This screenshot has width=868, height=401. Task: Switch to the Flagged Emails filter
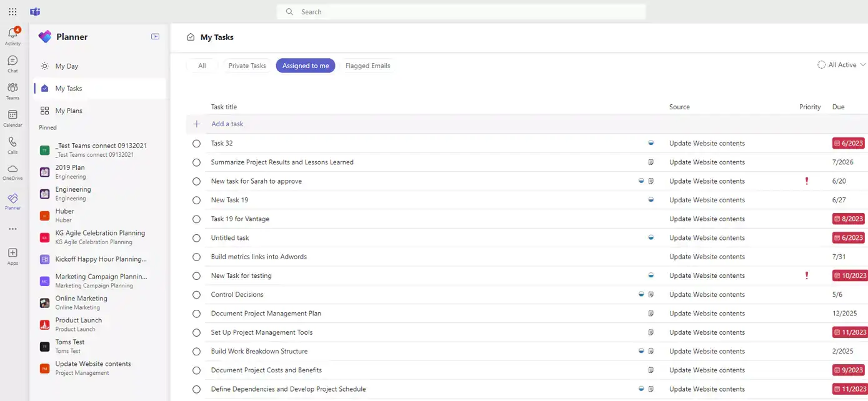[x=367, y=65]
